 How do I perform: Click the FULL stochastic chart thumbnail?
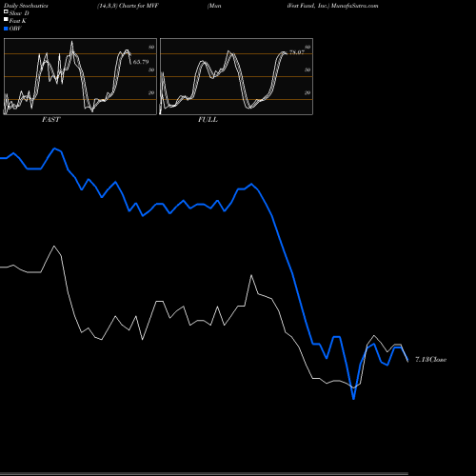pyautogui.click(x=236, y=76)
